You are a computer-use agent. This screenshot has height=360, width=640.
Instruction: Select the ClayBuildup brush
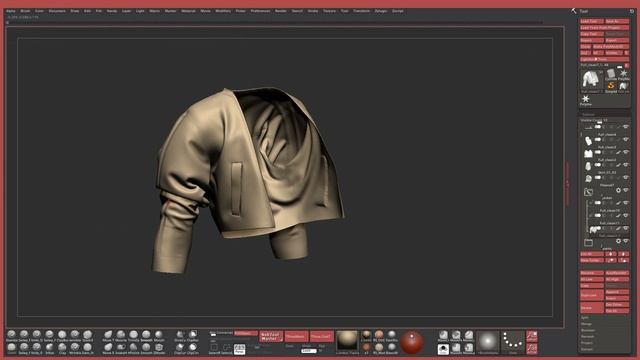(62, 336)
